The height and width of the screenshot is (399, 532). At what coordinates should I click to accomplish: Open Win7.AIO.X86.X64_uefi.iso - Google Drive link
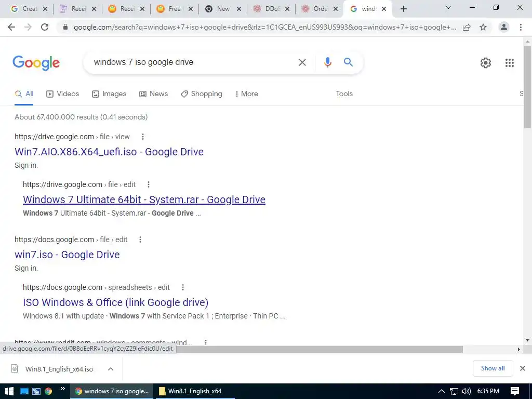109,152
